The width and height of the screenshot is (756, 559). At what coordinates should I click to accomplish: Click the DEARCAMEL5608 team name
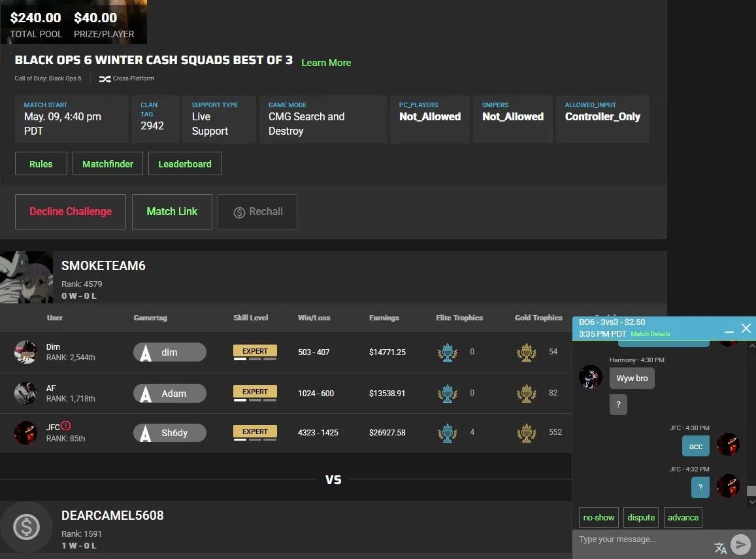tap(112, 516)
